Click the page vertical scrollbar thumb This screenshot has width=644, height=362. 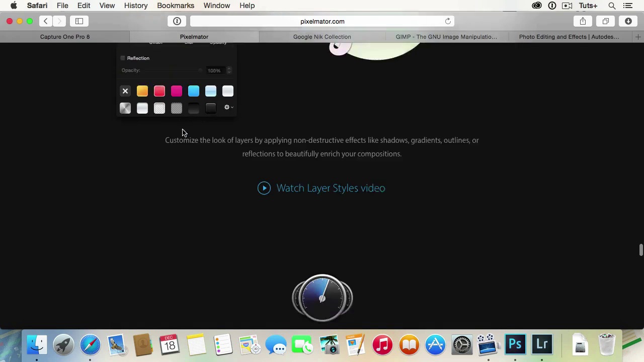click(641, 250)
